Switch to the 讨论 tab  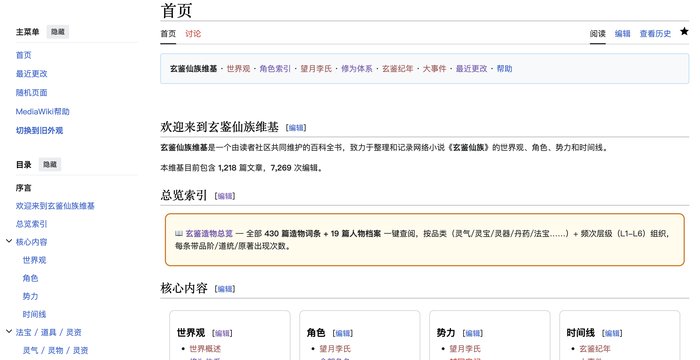(x=193, y=33)
